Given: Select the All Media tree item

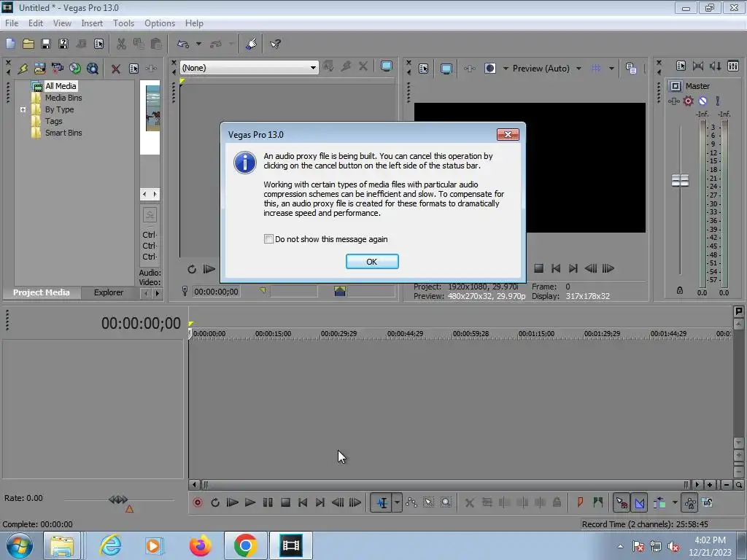Looking at the screenshot, I should click(x=61, y=86).
